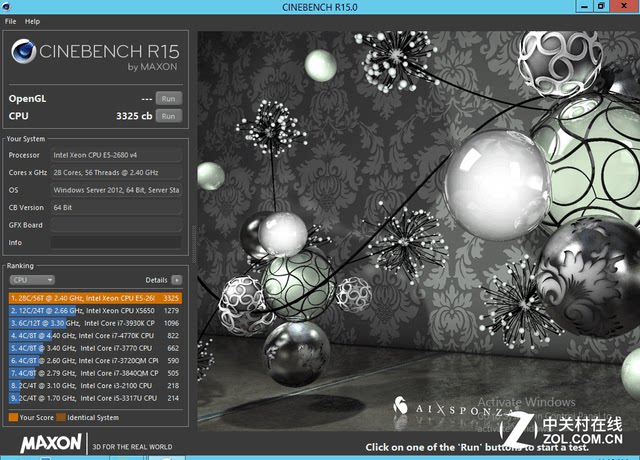Select ranking row Core i5-3317U
The image size is (640, 460).
[x=95, y=398]
